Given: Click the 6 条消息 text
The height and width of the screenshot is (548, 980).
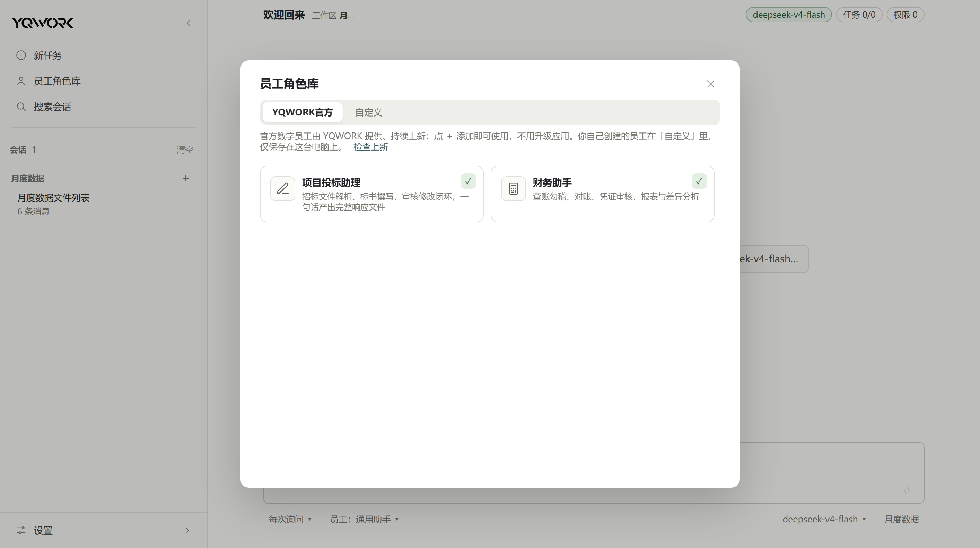Looking at the screenshot, I should click(x=34, y=211).
